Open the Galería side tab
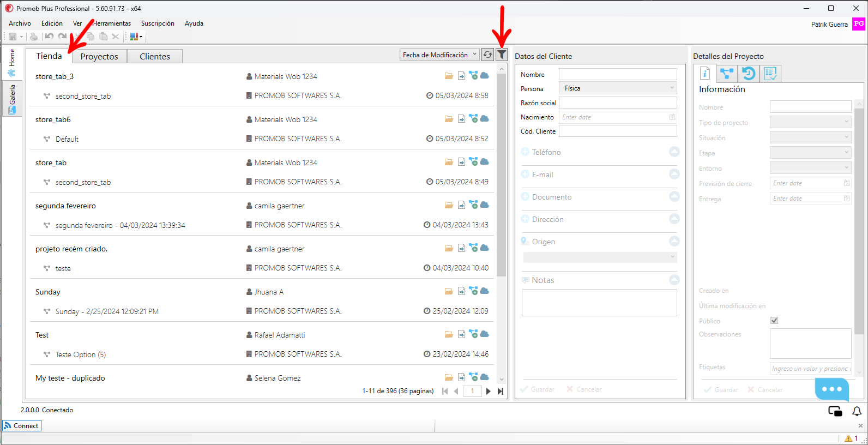 12,99
